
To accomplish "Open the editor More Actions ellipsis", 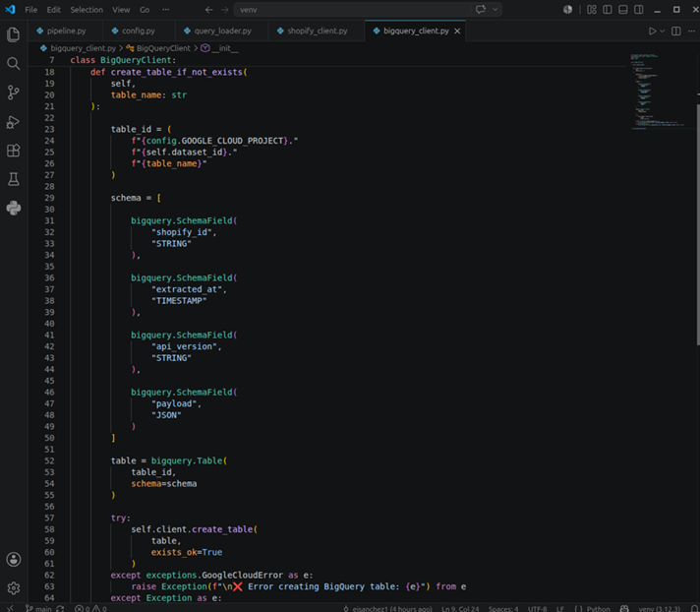I will pos(691,31).
